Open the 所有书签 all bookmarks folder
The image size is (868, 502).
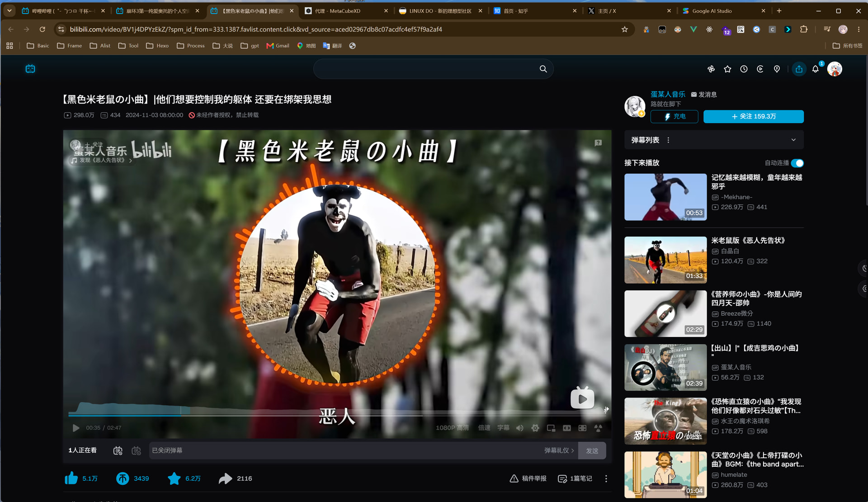(847, 46)
